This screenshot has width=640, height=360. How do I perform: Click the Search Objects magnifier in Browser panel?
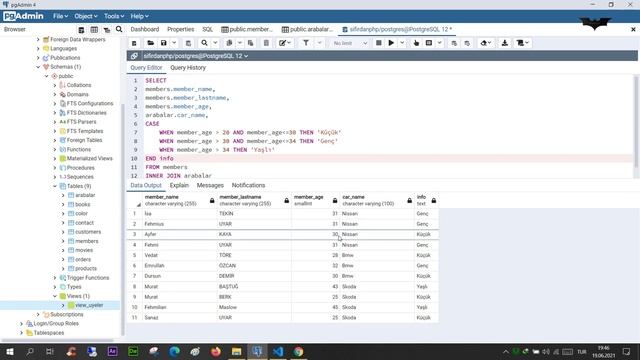coord(119,29)
